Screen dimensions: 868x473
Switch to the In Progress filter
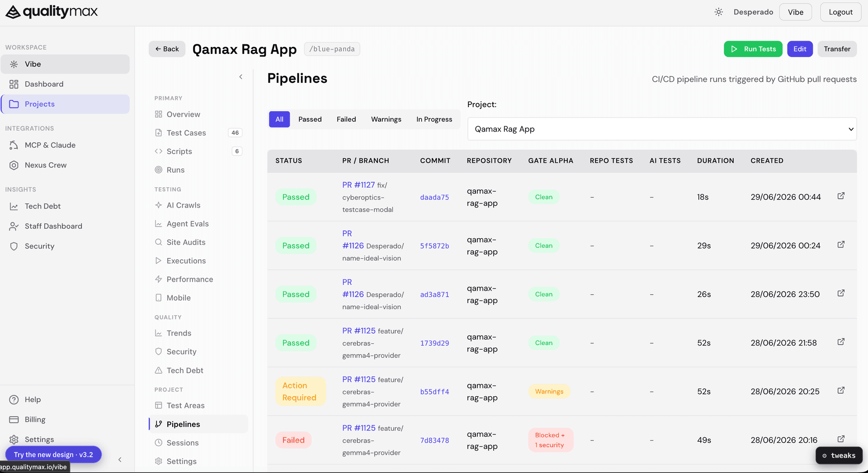point(434,119)
